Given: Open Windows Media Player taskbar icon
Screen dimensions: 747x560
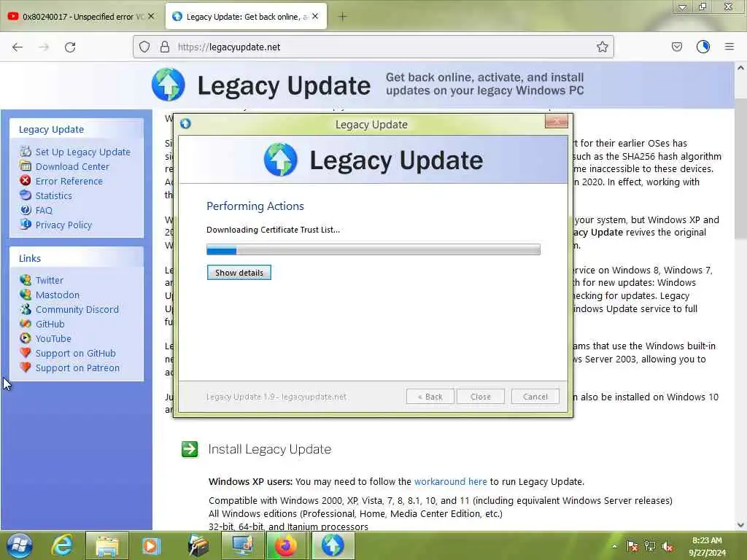Looking at the screenshot, I should pos(152,545).
